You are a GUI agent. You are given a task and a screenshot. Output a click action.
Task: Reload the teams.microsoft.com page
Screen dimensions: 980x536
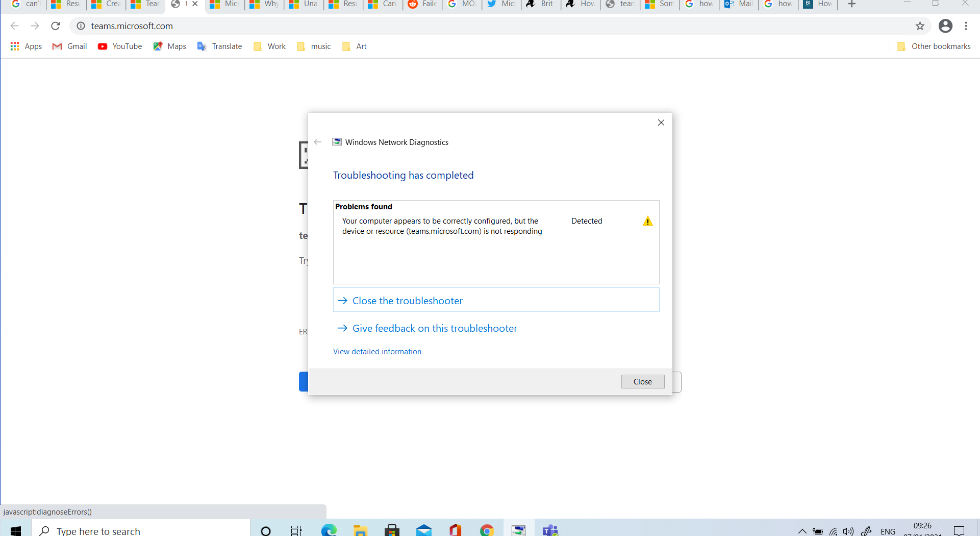click(56, 26)
